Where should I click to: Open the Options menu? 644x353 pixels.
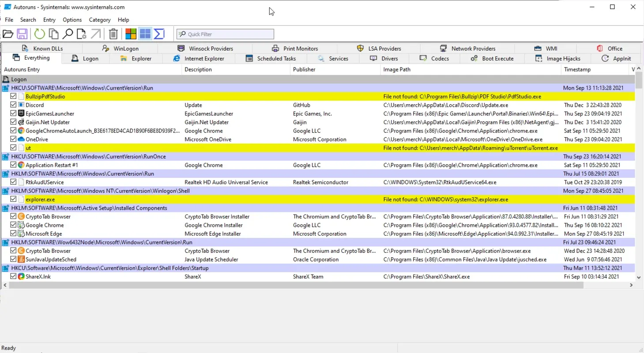click(72, 20)
